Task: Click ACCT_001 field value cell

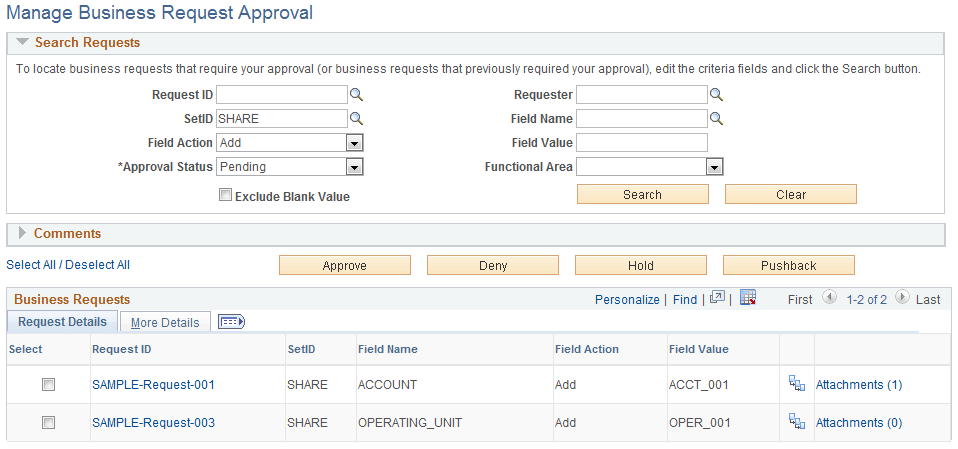Action: [699, 385]
